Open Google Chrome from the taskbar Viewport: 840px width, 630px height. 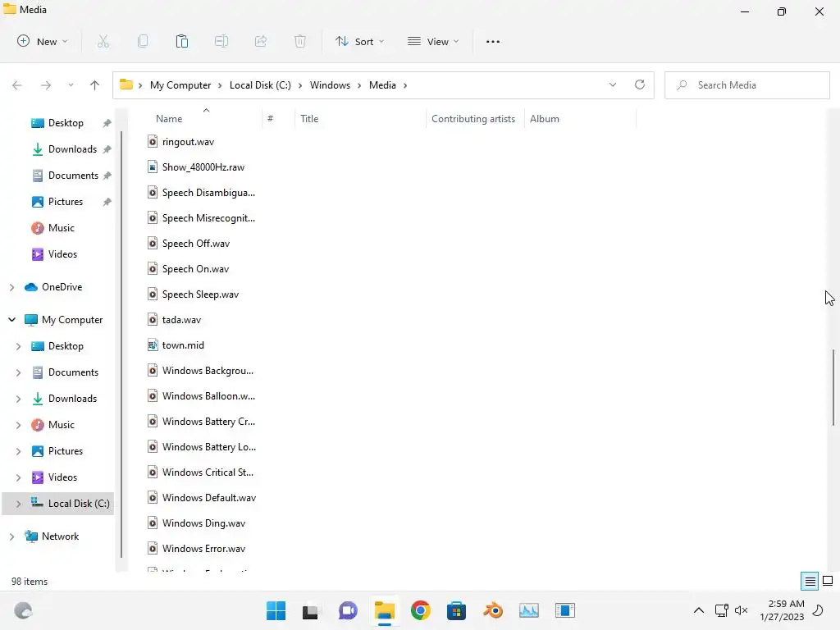coord(421,610)
